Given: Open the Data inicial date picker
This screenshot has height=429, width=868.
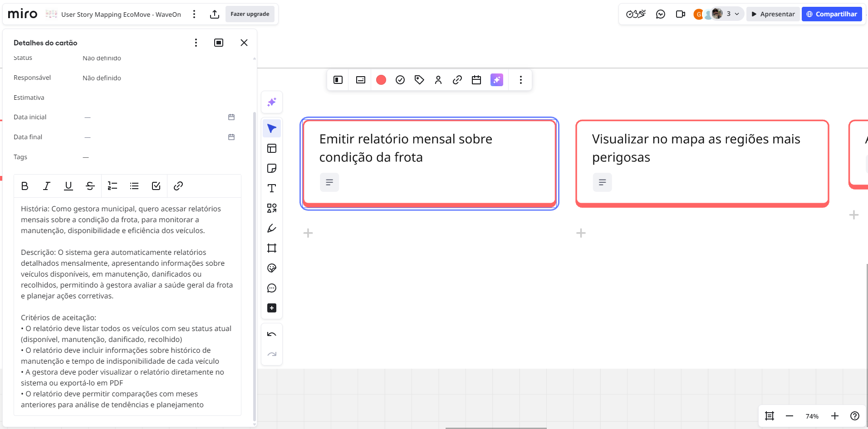Looking at the screenshot, I should [231, 117].
